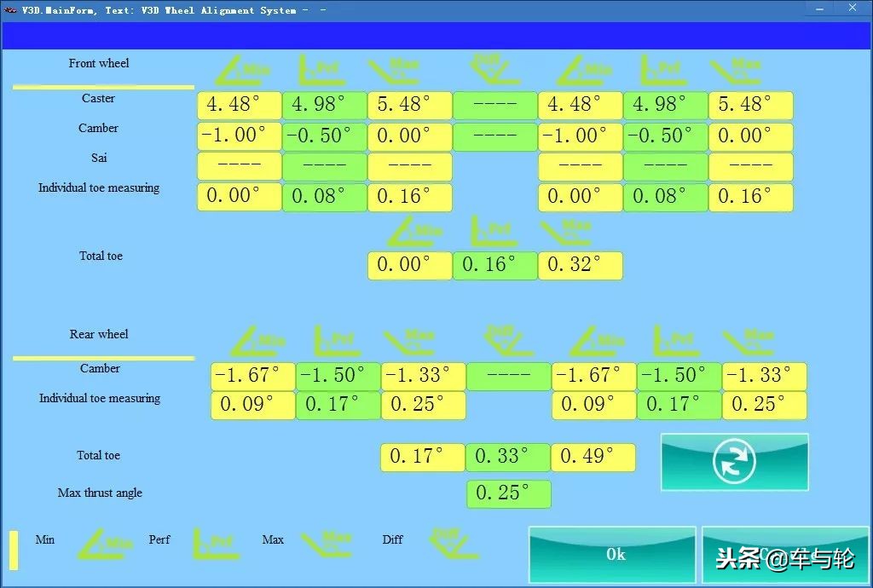Viewport: 873px width, 588px height.
Task: Click the Perf legend icon at the bottom
Action: [216, 544]
